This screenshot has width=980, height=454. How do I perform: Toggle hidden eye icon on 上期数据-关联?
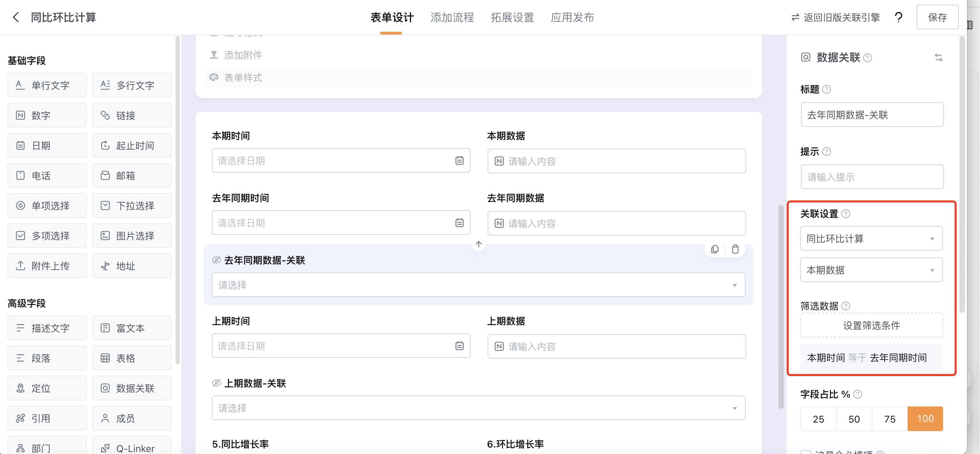pyautogui.click(x=216, y=383)
